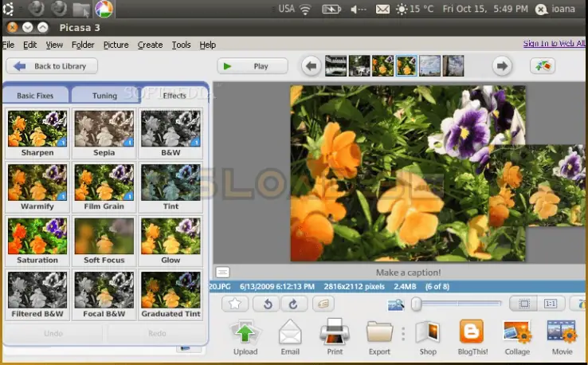Create a Collage from the photo
The image size is (588, 365).
[x=517, y=333]
